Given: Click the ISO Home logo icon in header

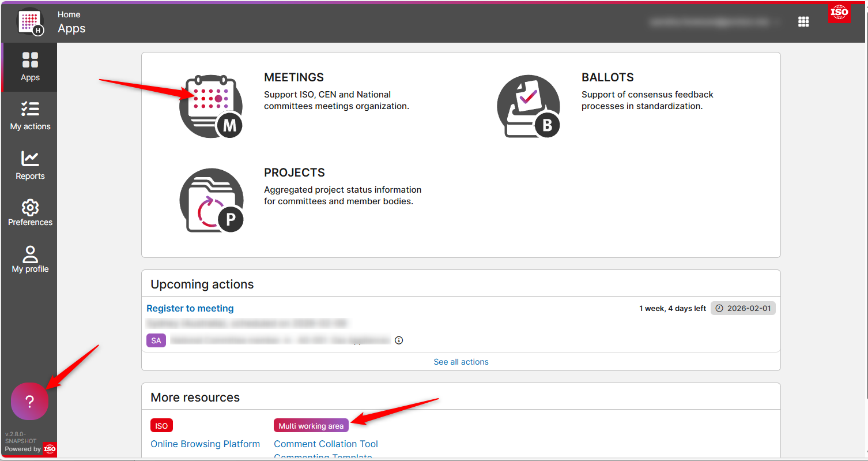Looking at the screenshot, I should (x=30, y=22).
